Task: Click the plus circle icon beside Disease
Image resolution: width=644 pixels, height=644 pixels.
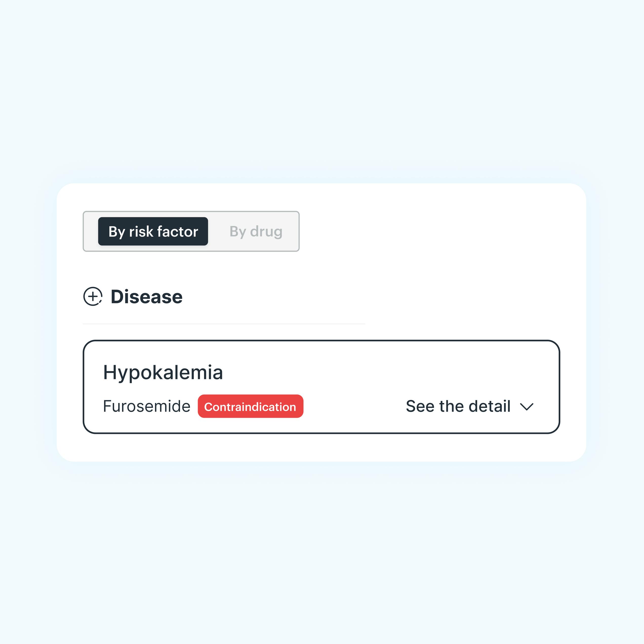Action: (93, 296)
